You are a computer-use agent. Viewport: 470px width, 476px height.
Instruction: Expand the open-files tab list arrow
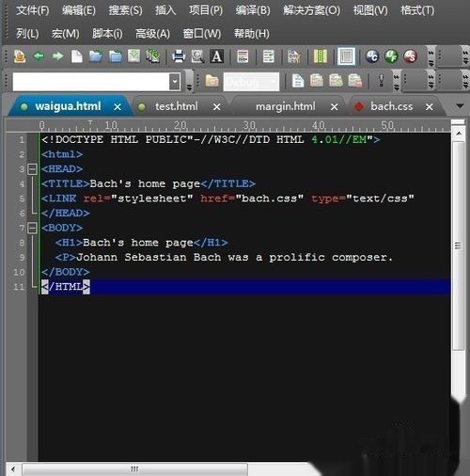click(x=460, y=106)
